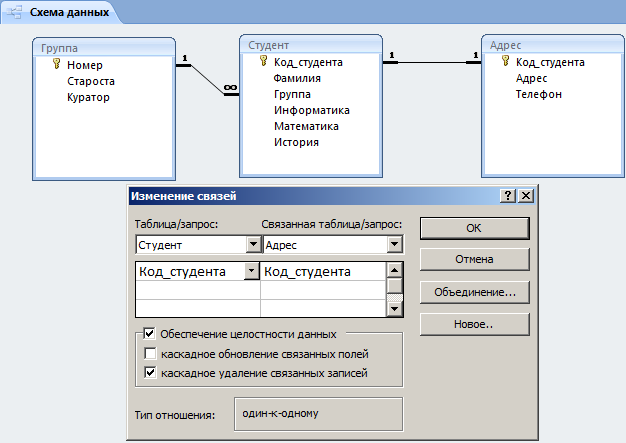Enable каскадное обновление связанных полей
Viewport: 626px width, 443px height.
(150, 353)
